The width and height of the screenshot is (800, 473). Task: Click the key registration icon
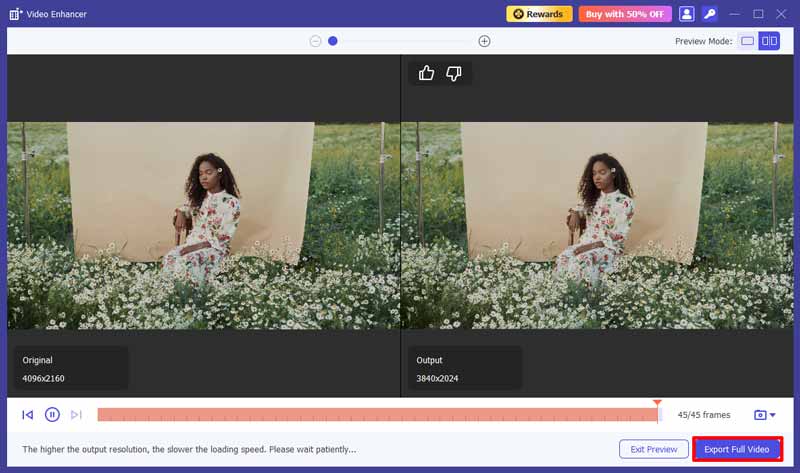click(710, 14)
